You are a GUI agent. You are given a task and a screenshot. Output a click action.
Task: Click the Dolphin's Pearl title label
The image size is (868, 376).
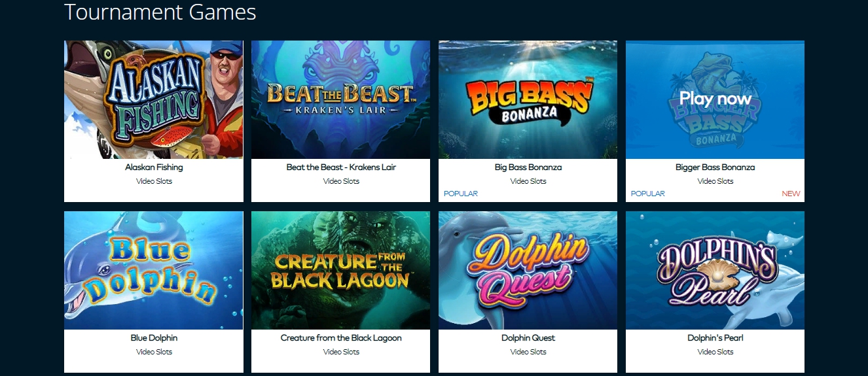[x=715, y=338]
